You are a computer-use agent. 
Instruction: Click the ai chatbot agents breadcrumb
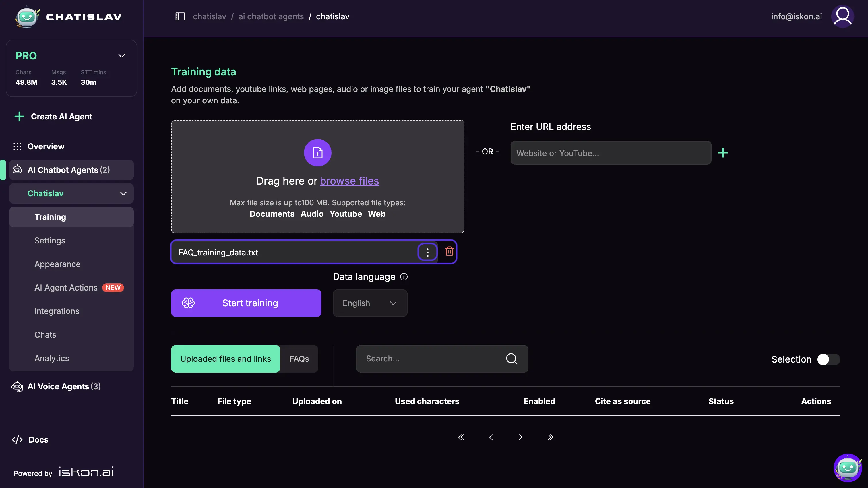pyautogui.click(x=271, y=16)
